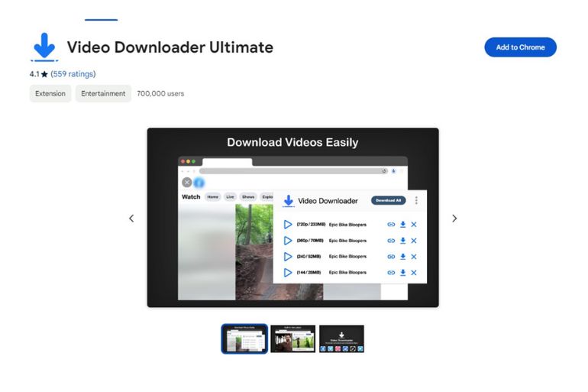Remove the 240 row with X icon
Screen dimensions: 588x392
tap(414, 257)
